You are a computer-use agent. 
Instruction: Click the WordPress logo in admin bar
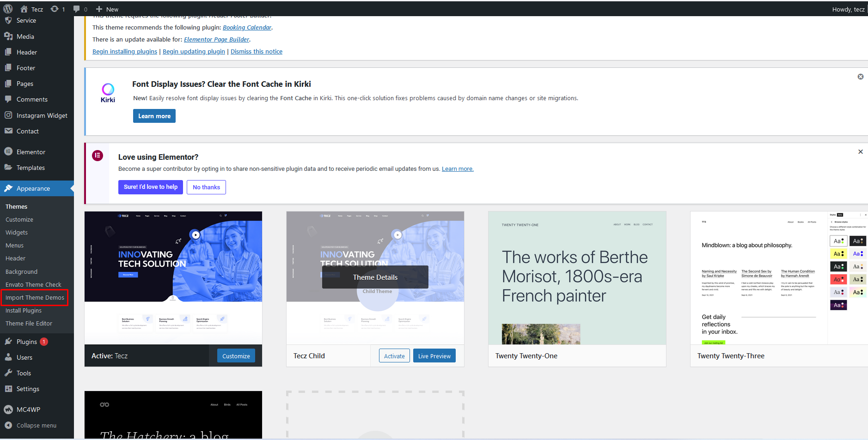point(8,9)
